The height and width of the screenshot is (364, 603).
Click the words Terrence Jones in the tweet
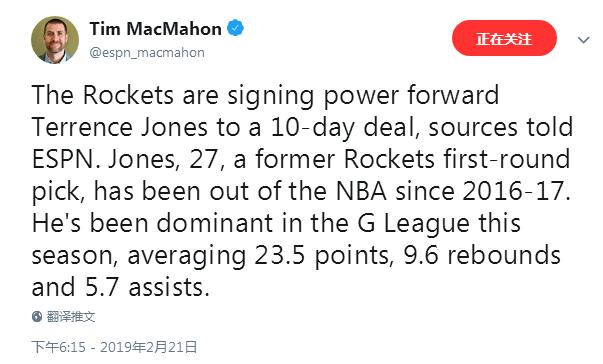(120, 127)
